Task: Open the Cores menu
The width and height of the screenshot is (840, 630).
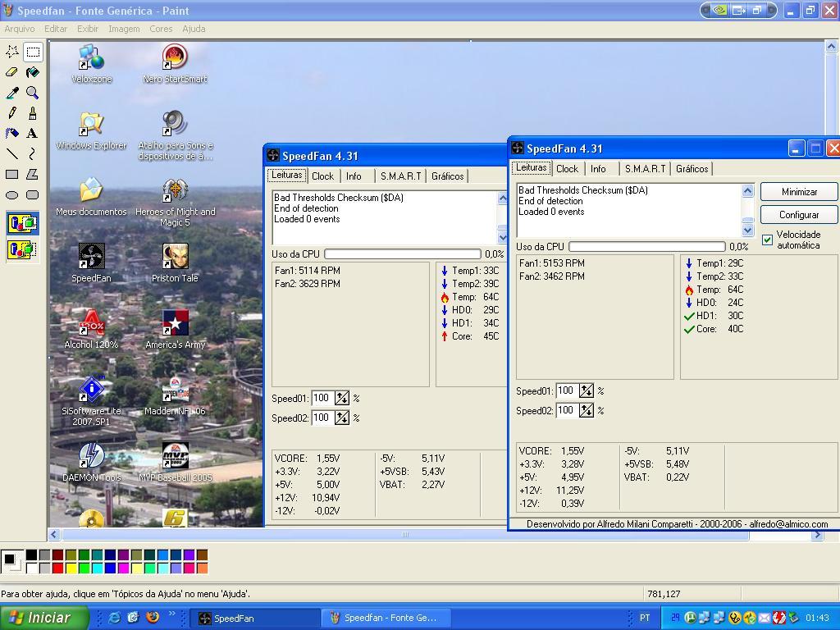Action: pyautogui.click(x=161, y=29)
